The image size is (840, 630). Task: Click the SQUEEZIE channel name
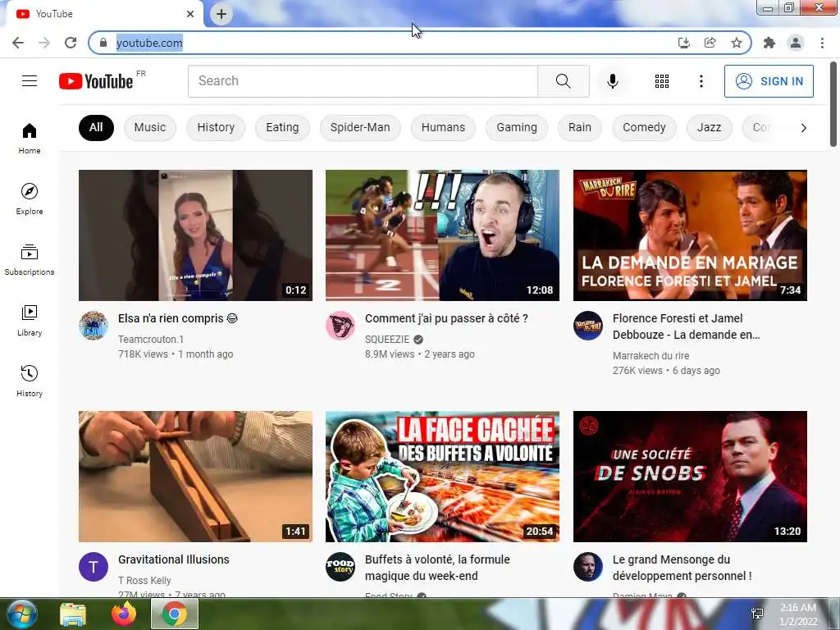click(387, 339)
